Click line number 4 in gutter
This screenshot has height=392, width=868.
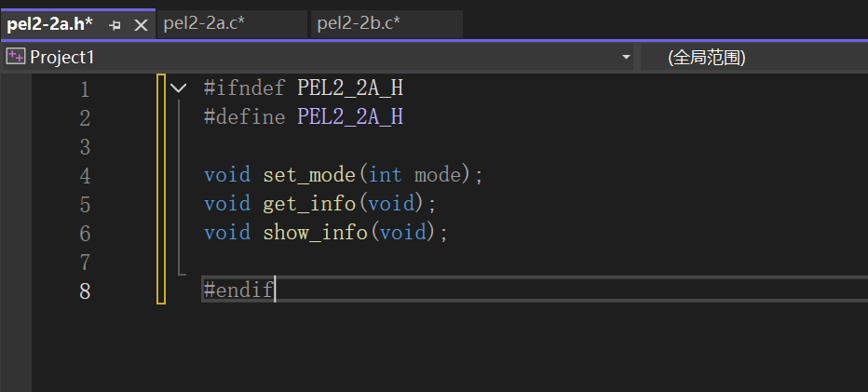[x=85, y=176]
